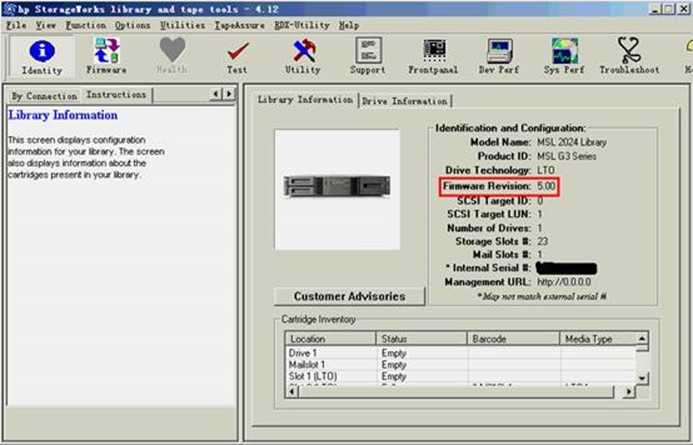Image resolution: width=693 pixels, height=445 pixels.
Task: Click the right tab scroll arrow
Action: click(228, 94)
